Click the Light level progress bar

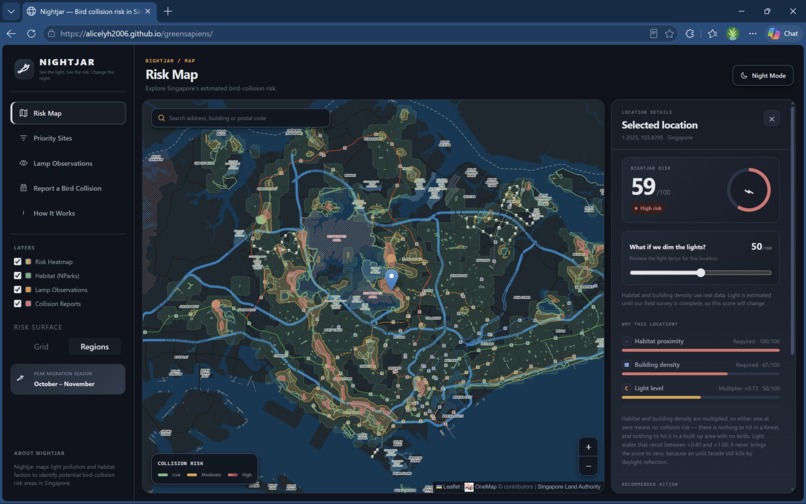coord(701,398)
